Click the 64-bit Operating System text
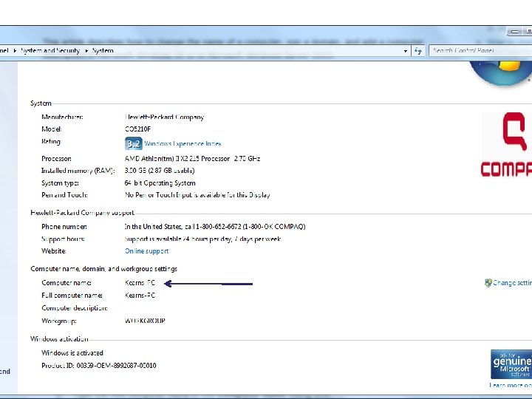The height and width of the screenshot is (399, 532). pos(160,183)
